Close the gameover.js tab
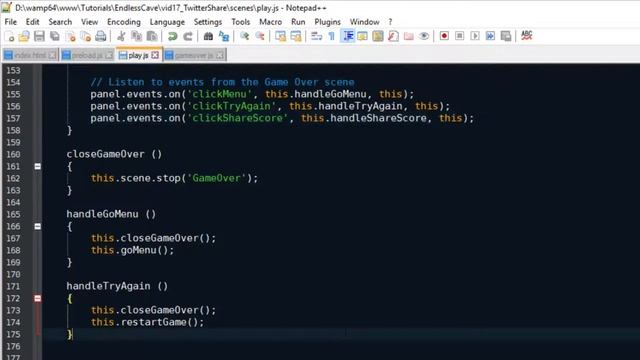The height and width of the screenshot is (360, 640). click(x=220, y=55)
